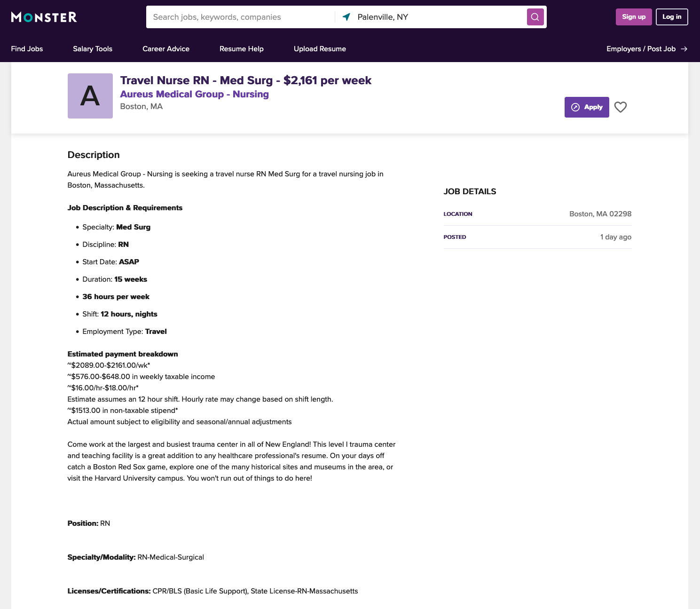Click the Boston, MA 02298 location value

click(x=600, y=214)
